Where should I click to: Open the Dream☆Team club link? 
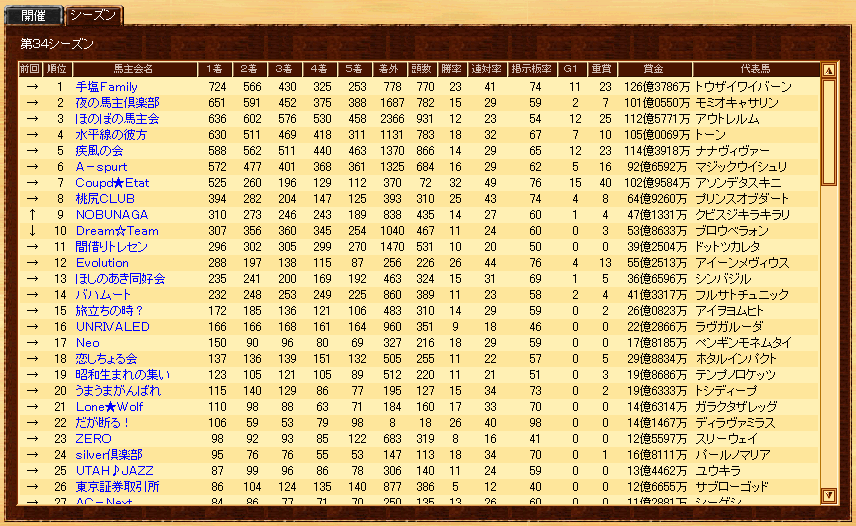click(x=117, y=231)
